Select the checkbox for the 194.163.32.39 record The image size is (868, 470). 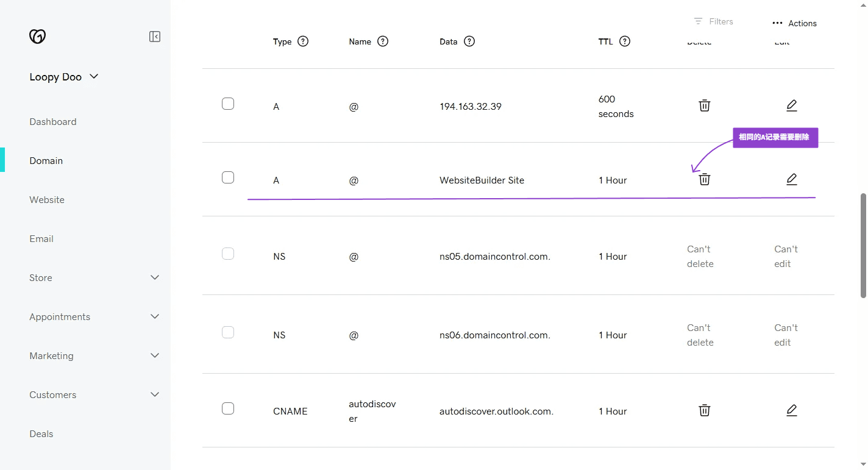click(228, 104)
